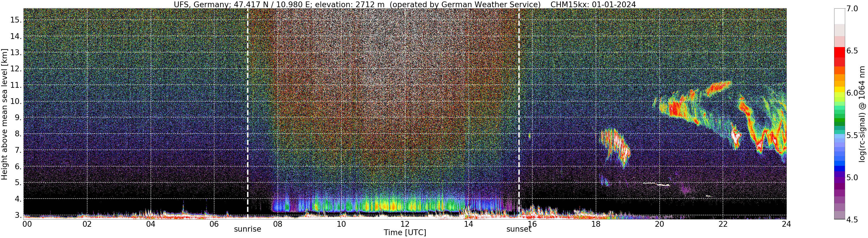
Task: Click the "00" time tick label
Action: tap(27, 224)
